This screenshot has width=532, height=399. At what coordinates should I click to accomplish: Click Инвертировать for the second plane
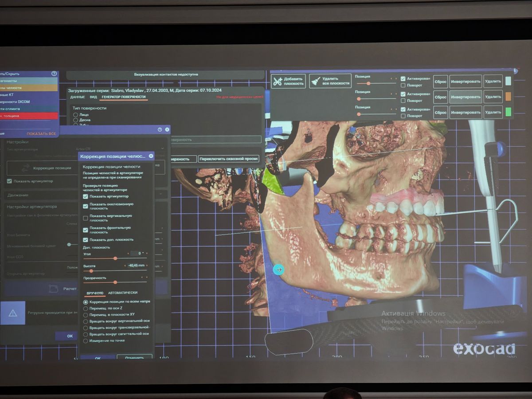[x=465, y=97]
